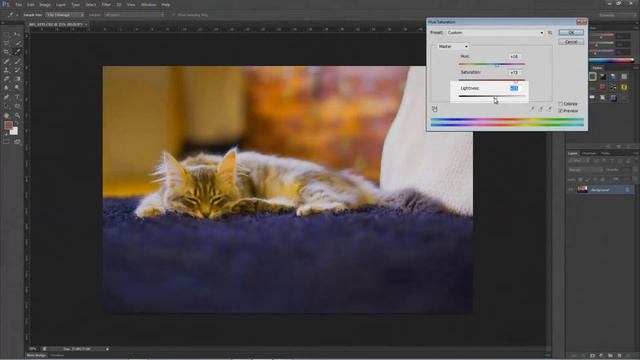Toggle lock image pixels
Screen dimensions: 640x360
588,180
